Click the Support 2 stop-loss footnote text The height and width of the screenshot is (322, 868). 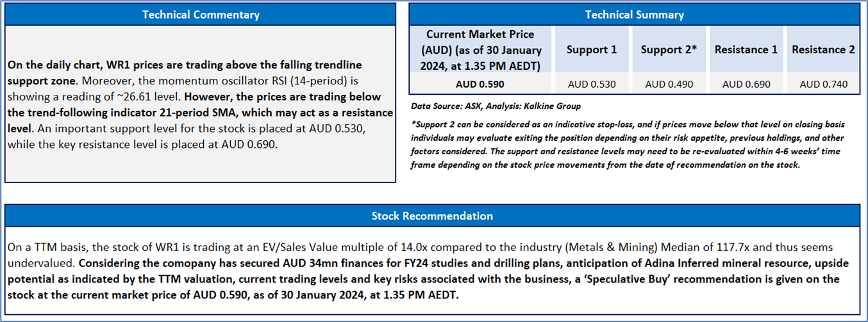click(628, 138)
